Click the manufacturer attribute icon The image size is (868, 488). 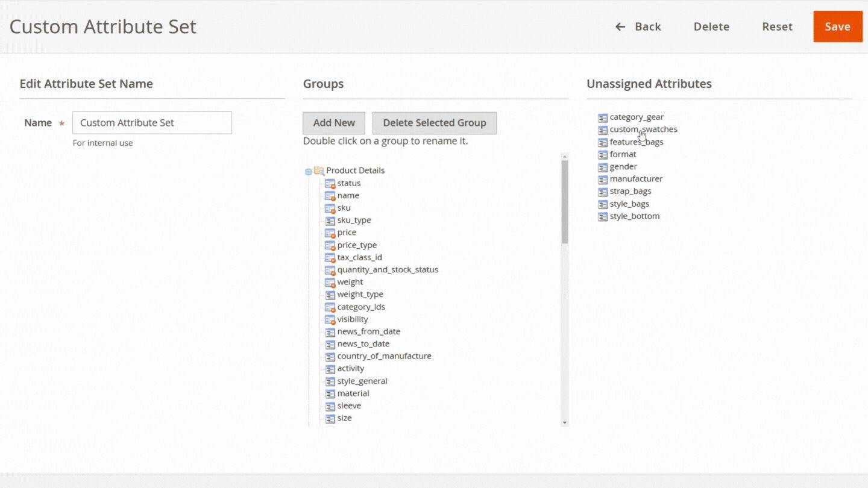pyautogui.click(x=603, y=179)
